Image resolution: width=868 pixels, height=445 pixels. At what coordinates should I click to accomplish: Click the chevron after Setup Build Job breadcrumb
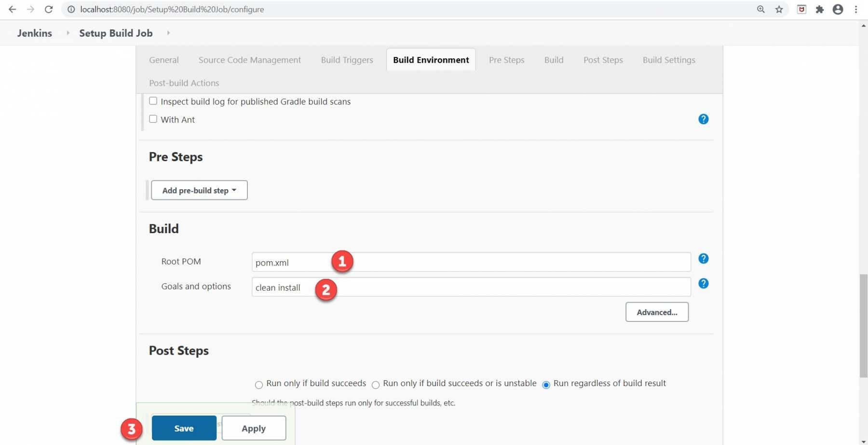[x=168, y=33]
